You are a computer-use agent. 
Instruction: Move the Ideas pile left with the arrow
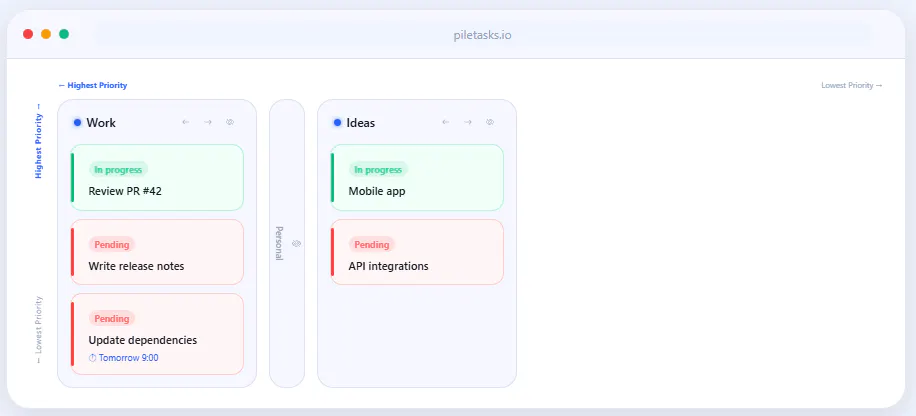(x=446, y=123)
